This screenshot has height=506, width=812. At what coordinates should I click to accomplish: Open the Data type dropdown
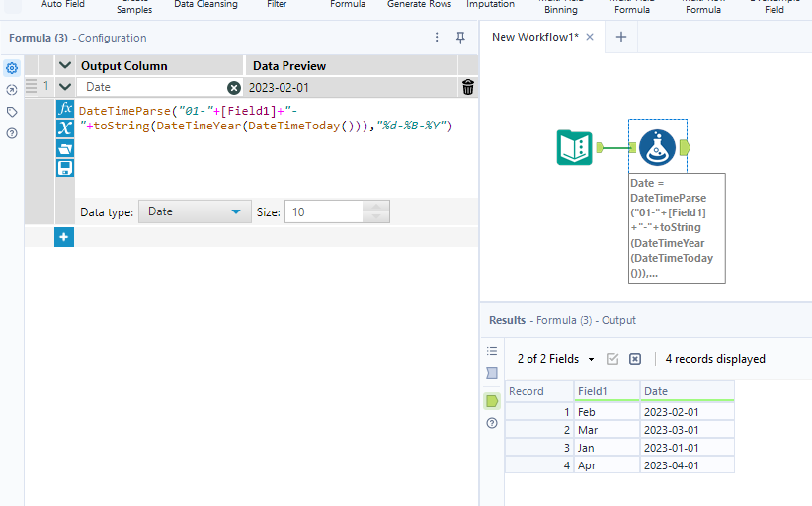[194, 211]
